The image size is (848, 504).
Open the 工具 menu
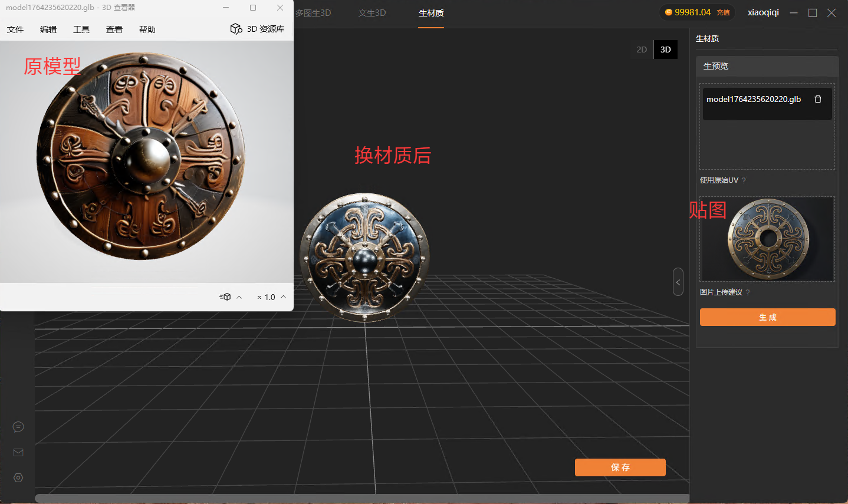pos(81,29)
